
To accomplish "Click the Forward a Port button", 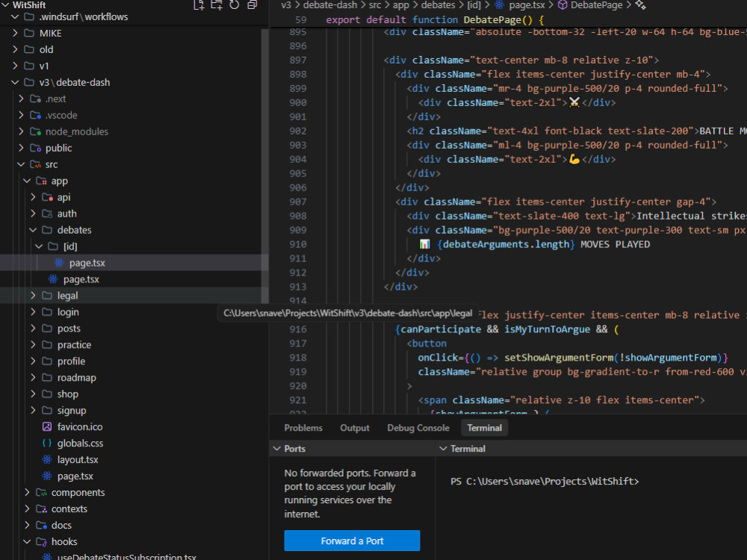I will coord(352,541).
